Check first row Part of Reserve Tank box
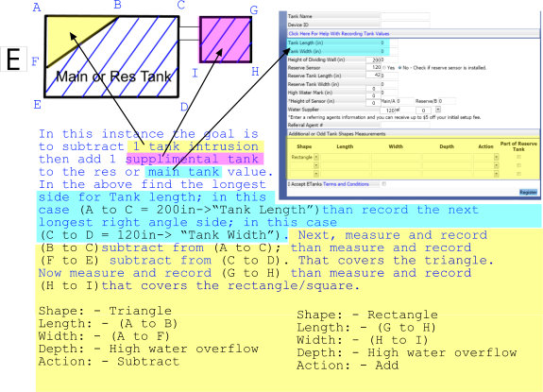The image size is (543, 392). (x=518, y=157)
